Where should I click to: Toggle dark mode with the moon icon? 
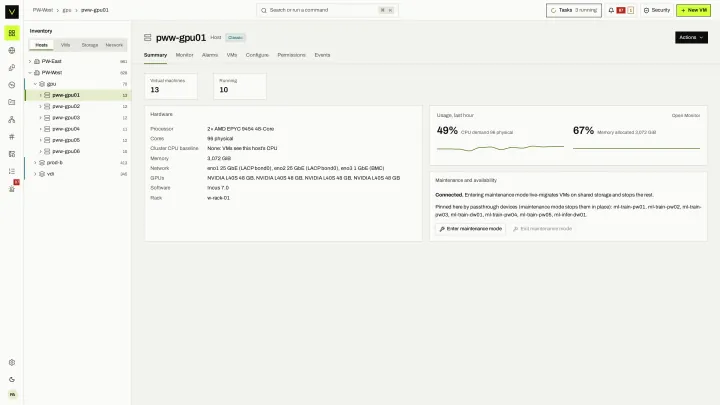12,380
